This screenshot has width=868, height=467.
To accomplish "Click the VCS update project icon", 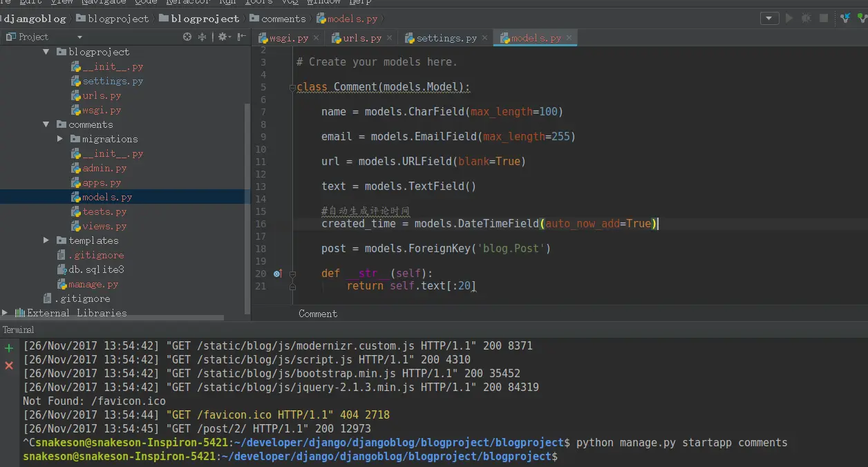I will (845, 19).
